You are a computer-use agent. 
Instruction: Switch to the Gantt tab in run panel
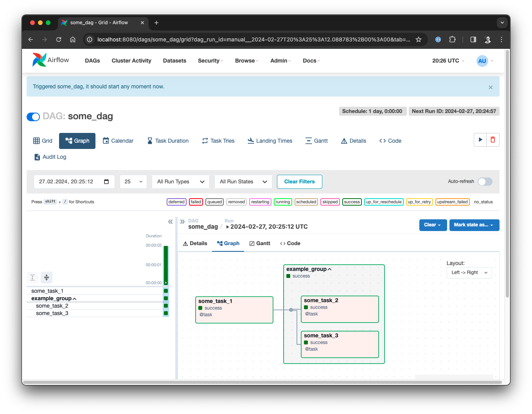click(x=260, y=244)
